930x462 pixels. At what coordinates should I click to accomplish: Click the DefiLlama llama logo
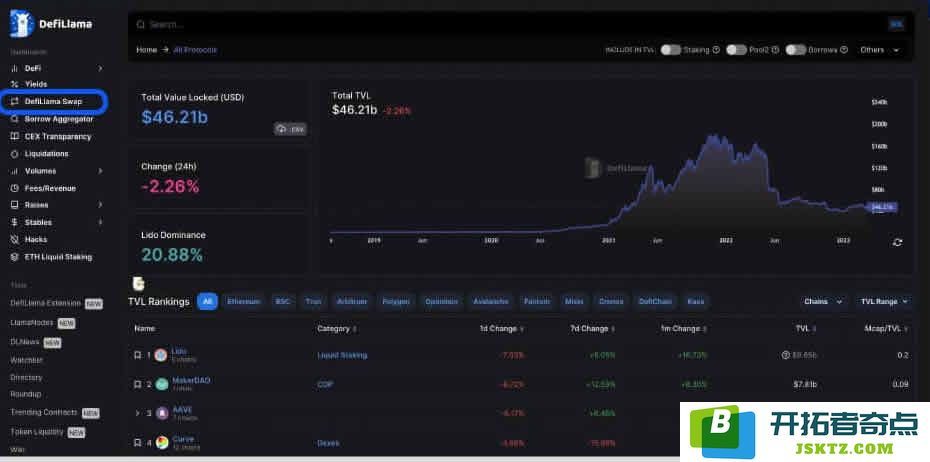(x=22, y=24)
